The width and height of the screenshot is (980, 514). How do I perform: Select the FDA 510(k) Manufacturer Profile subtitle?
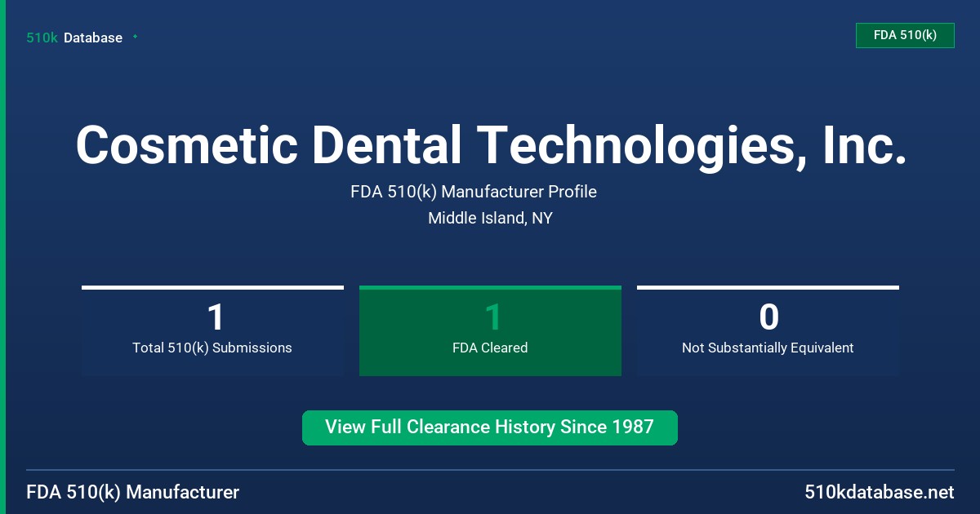pyautogui.click(x=474, y=192)
